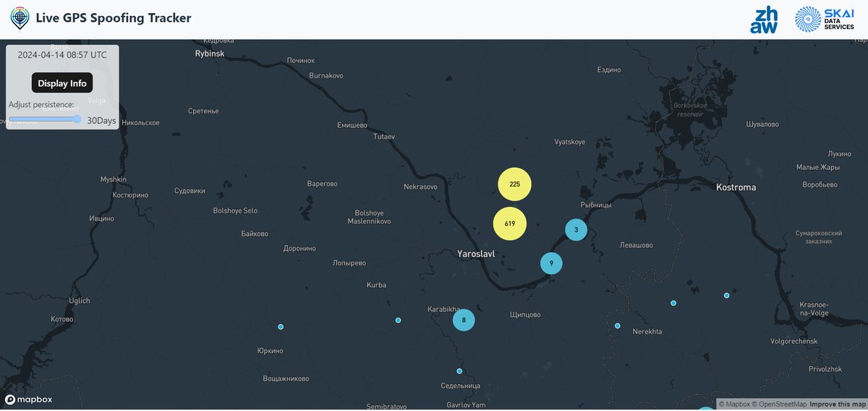Click the Kostroma city label
This screenshot has width=868, height=411.
coord(736,187)
